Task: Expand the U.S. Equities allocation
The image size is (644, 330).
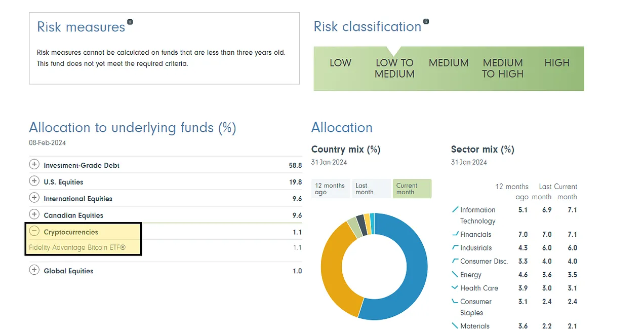Action: point(34,181)
